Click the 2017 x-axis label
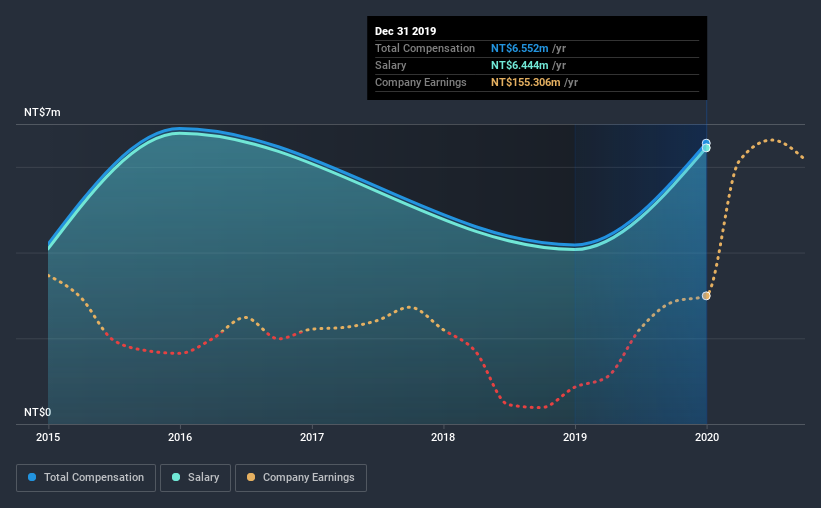 point(312,437)
